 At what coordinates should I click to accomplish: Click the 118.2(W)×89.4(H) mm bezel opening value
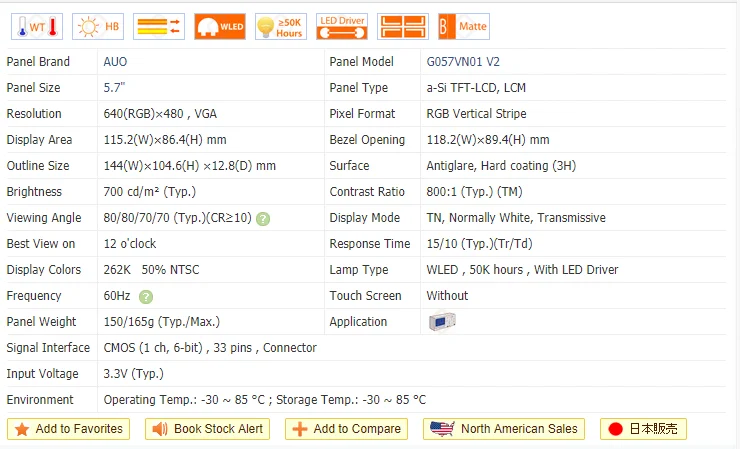pyautogui.click(x=488, y=140)
